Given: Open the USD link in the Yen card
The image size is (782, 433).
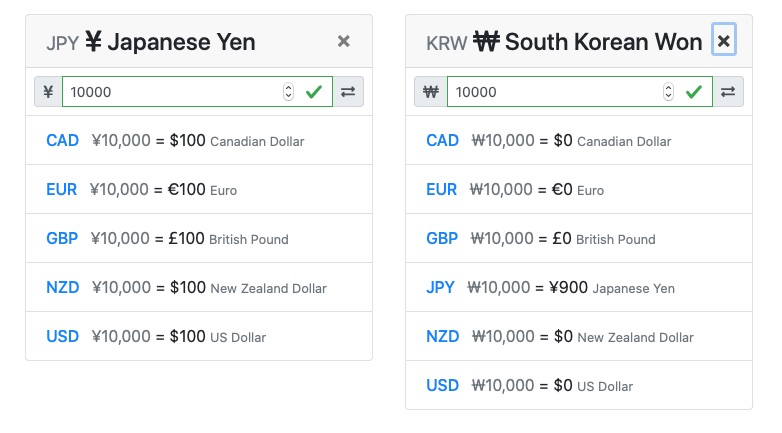Looking at the screenshot, I should tap(62, 336).
